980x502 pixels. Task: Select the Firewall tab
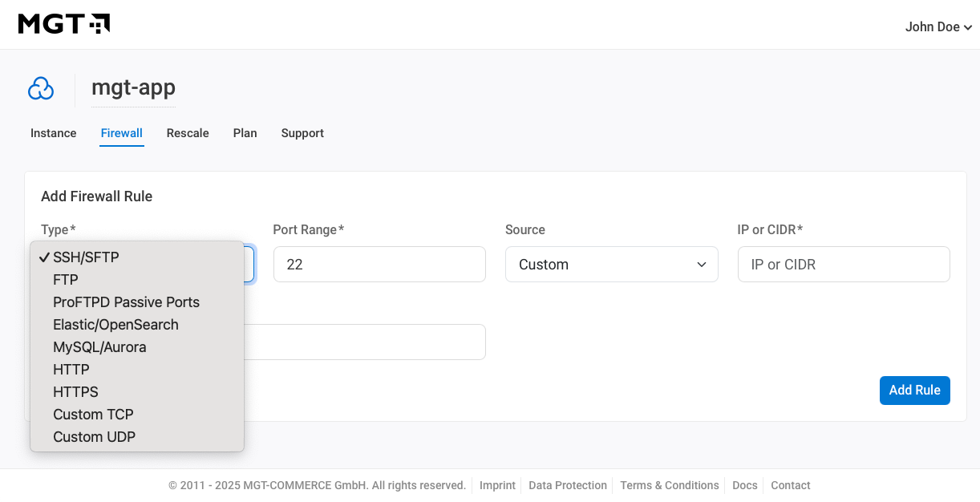pos(122,133)
